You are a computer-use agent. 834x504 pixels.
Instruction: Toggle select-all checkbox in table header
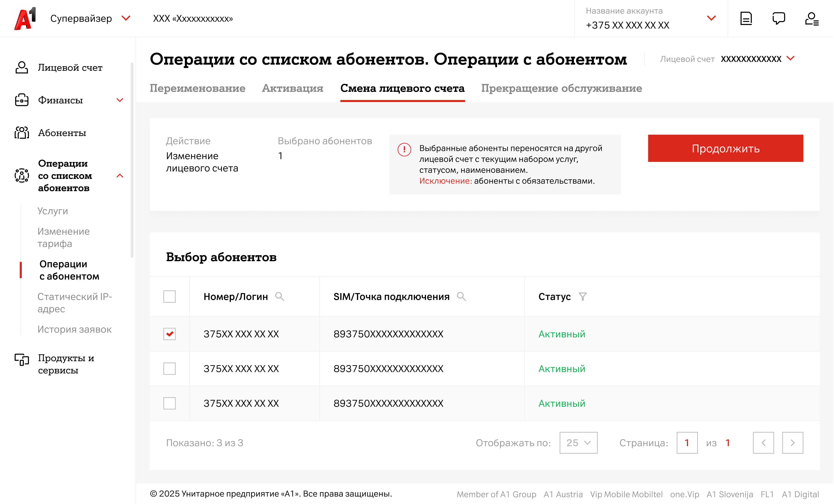(x=169, y=297)
